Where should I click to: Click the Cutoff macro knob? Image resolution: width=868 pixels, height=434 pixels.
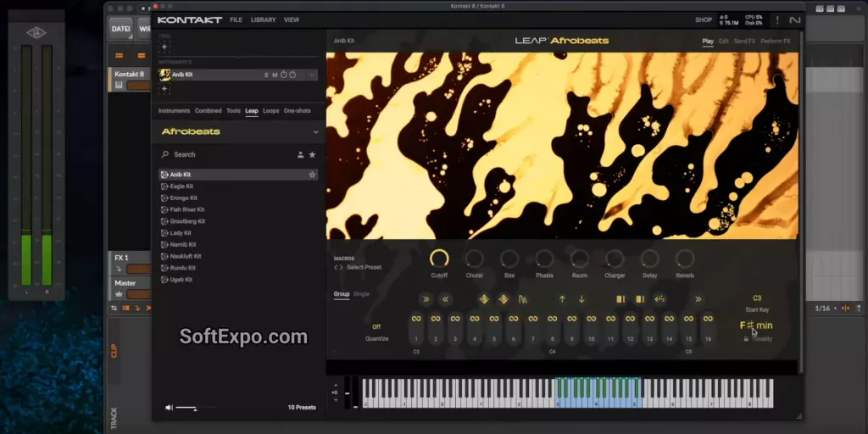439,259
